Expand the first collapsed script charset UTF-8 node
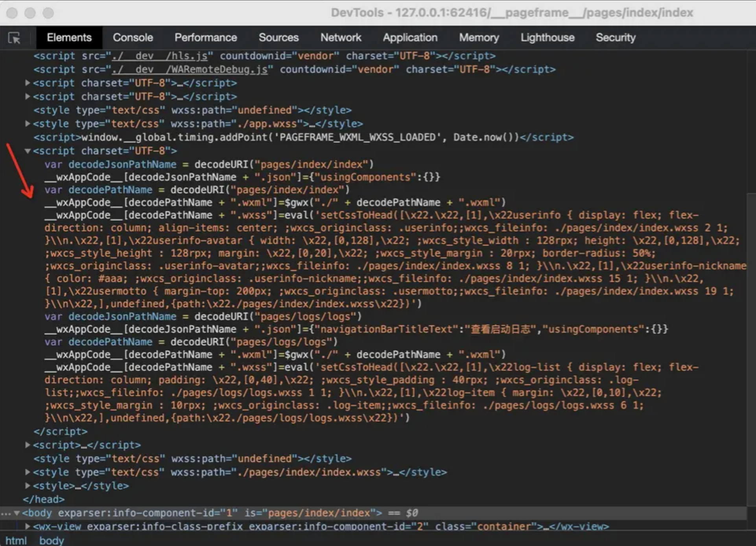756x546 pixels. (x=28, y=83)
